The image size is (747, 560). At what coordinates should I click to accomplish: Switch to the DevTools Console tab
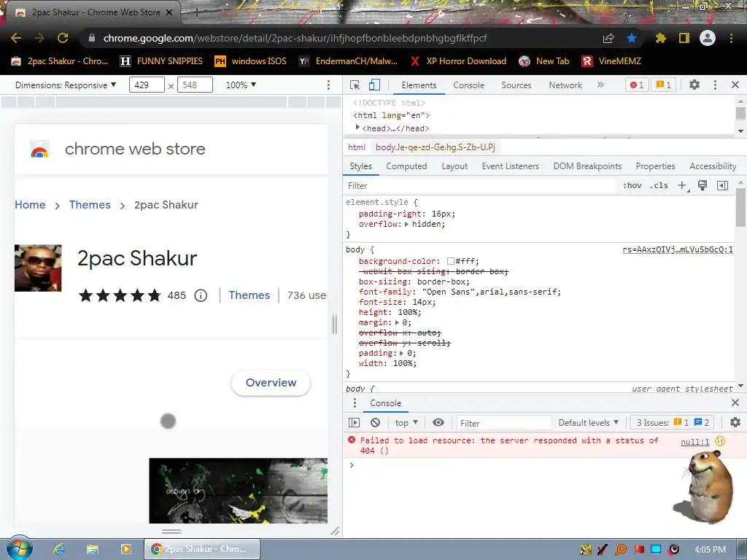pos(469,85)
